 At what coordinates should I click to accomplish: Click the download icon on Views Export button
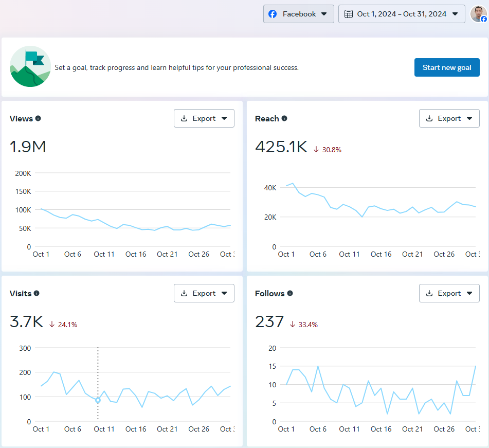(x=184, y=118)
